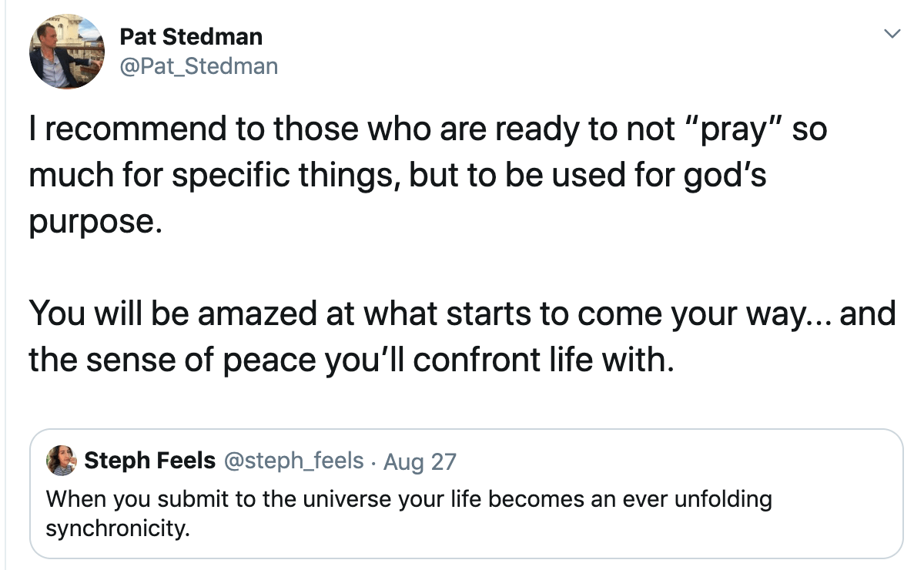This screenshot has width=924, height=570.
Task: Open the Pat Stedman display name
Action: point(192,36)
